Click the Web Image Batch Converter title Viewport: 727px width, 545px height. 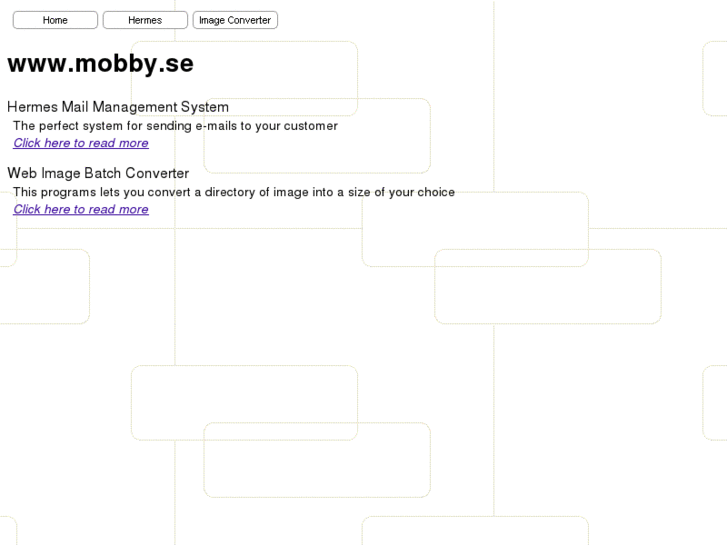[x=98, y=173]
